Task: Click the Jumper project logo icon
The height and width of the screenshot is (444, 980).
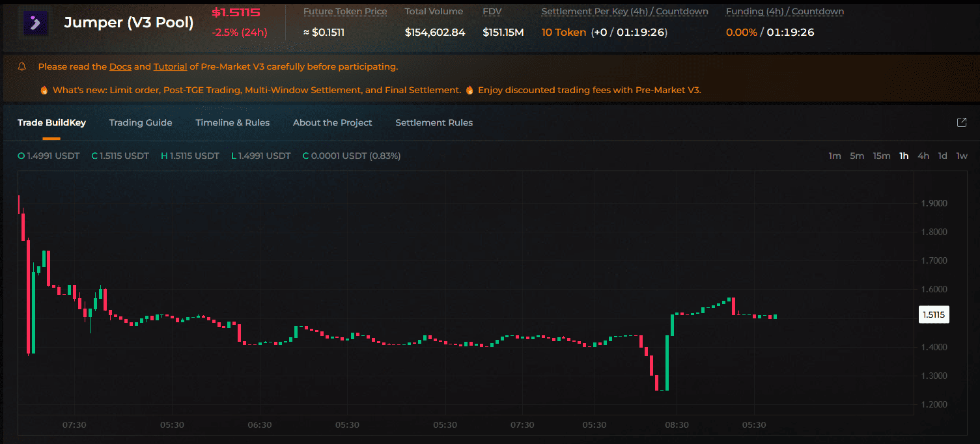Action: coord(35,23)
